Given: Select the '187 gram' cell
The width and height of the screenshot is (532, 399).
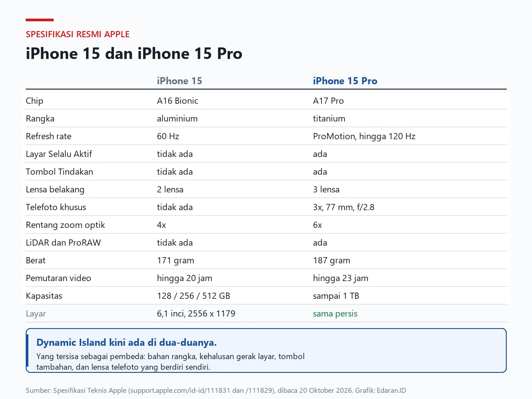Looking at the screenshot, I should 332,260.
